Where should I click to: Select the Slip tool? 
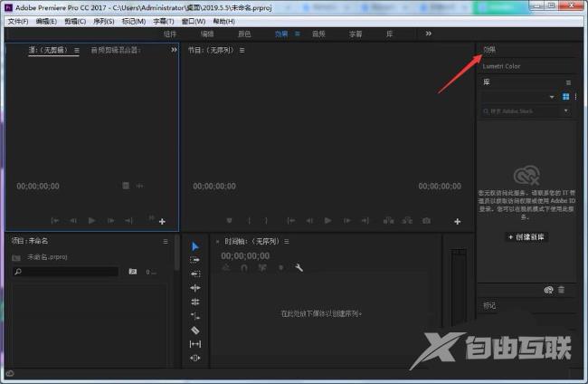click(x=195, y=344)
